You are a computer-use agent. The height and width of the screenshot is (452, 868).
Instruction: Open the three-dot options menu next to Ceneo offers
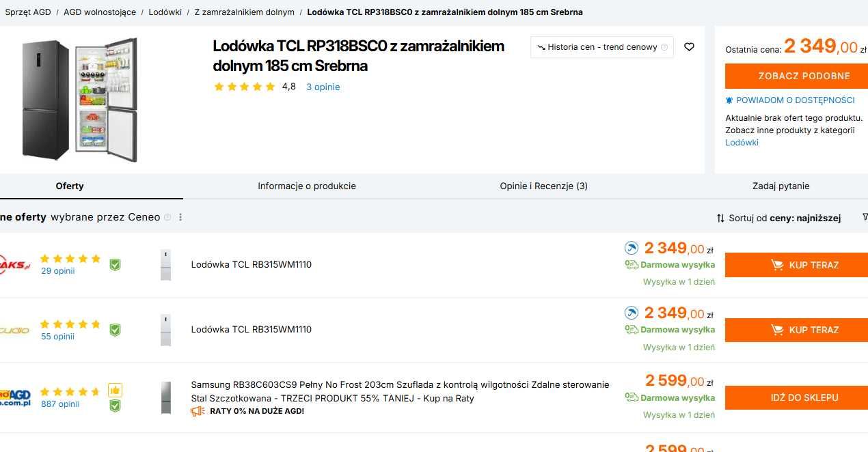180,217
